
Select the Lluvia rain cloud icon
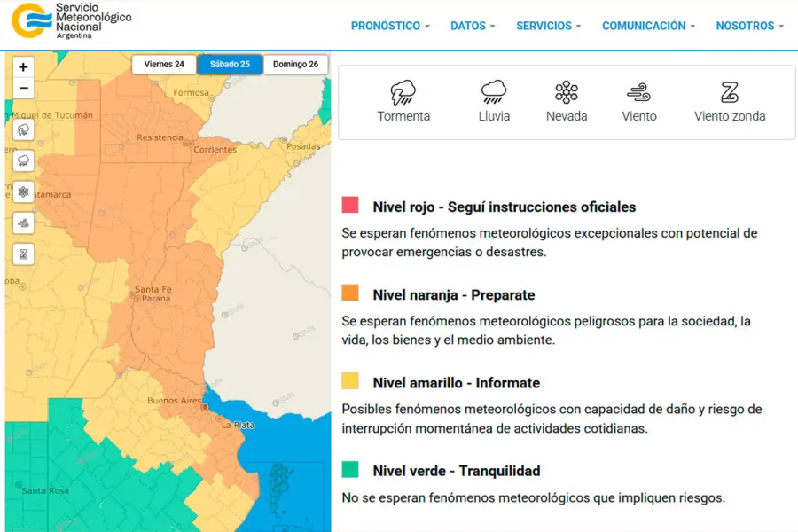[x=494, y=93]
